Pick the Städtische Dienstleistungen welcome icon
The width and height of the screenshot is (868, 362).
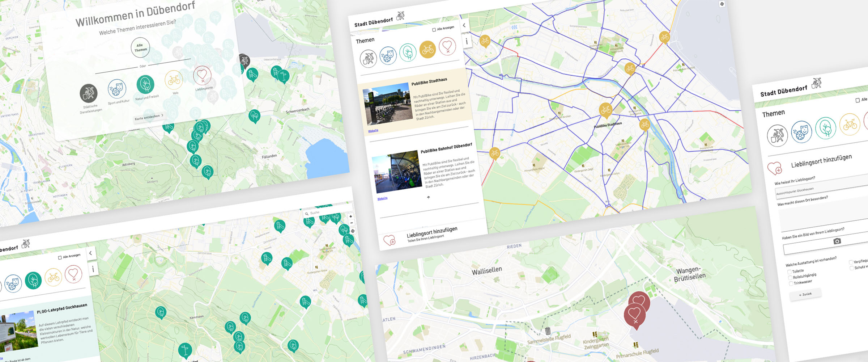coord(89,93)
